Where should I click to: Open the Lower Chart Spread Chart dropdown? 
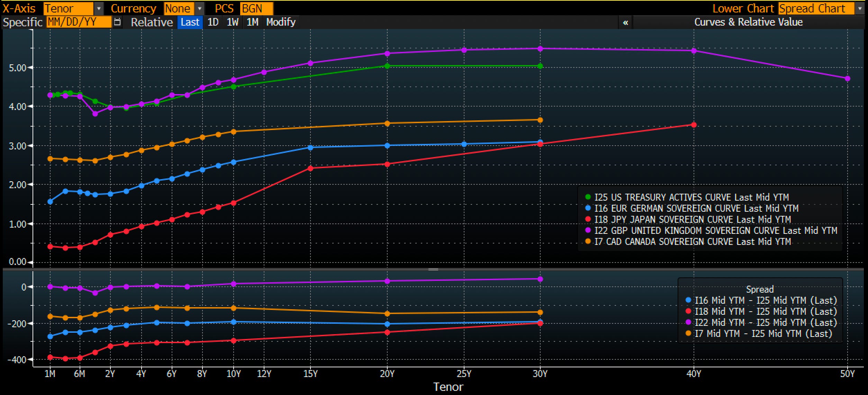tap(859, 8)
